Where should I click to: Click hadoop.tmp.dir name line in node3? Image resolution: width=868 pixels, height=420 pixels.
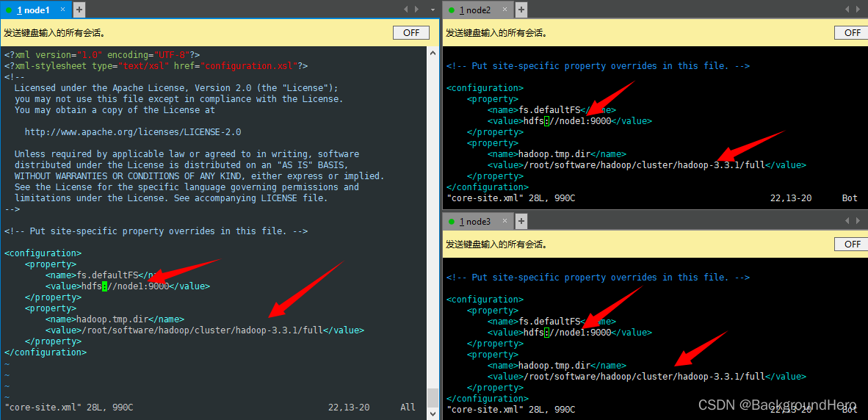(557, 366)
